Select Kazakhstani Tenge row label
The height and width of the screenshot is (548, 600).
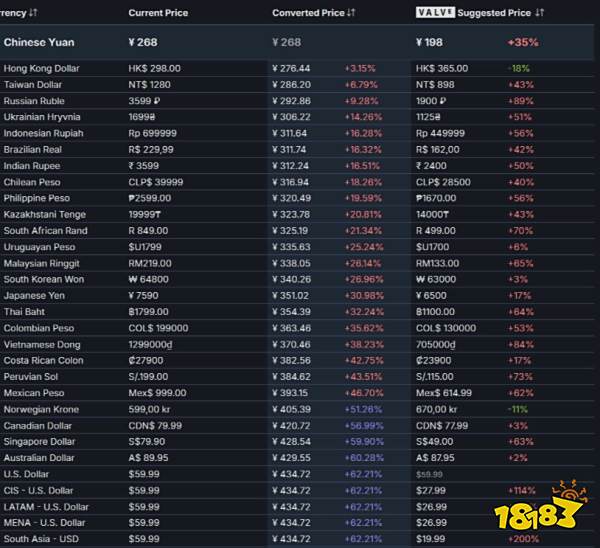[45, 215]
